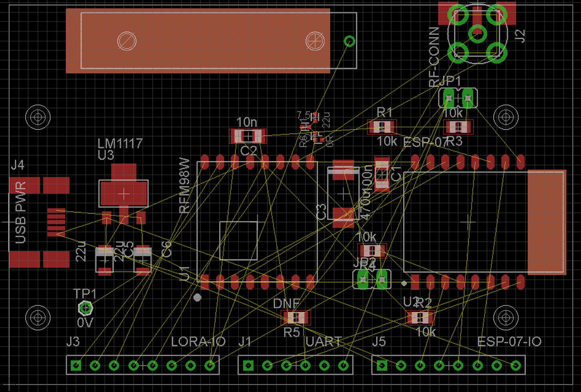
Task: Select the 100n capacitor C1
Action: tap(382, 174)
